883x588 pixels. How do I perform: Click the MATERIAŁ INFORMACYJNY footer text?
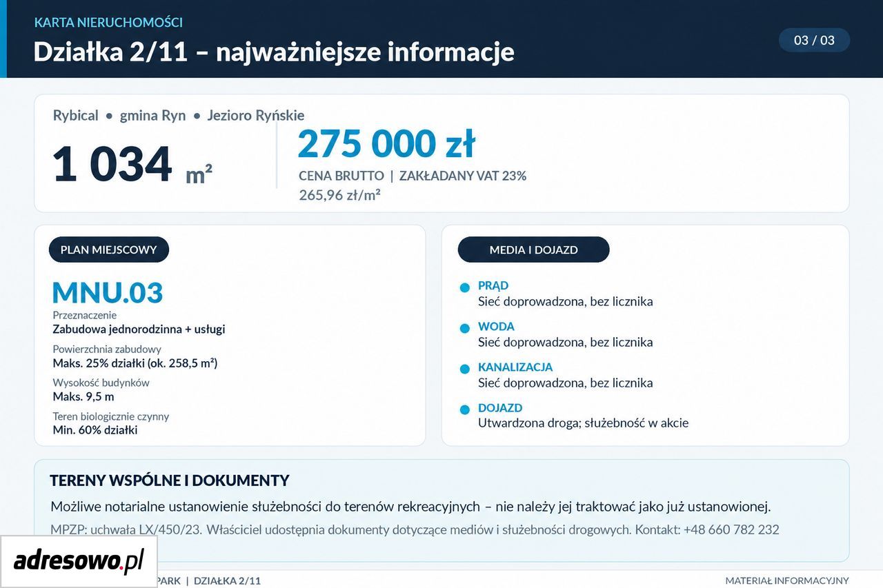(787, 581)
